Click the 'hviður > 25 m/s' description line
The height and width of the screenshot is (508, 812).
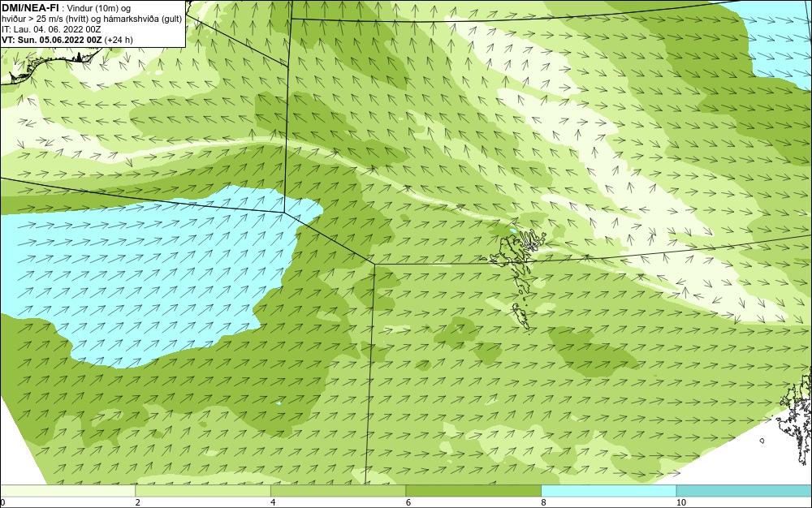[x=92, y=19]
